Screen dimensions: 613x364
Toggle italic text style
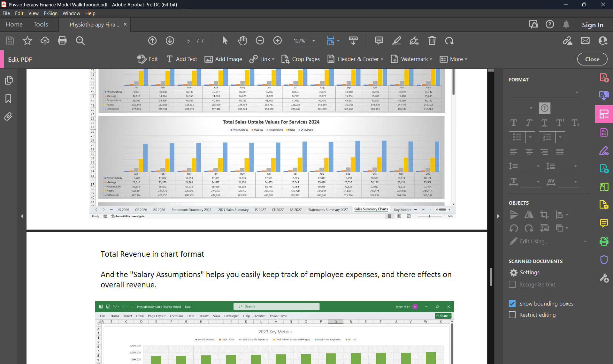coord(529,123)
